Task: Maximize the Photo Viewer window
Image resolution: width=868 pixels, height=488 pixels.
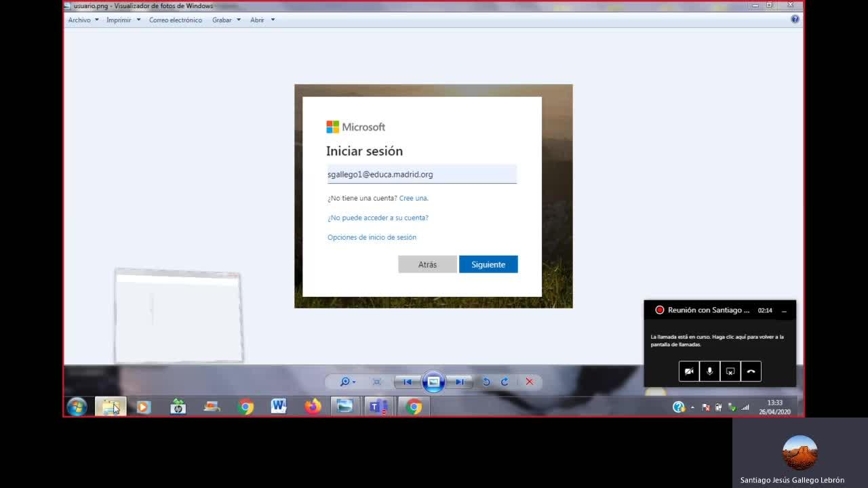Action: [770, 5]
